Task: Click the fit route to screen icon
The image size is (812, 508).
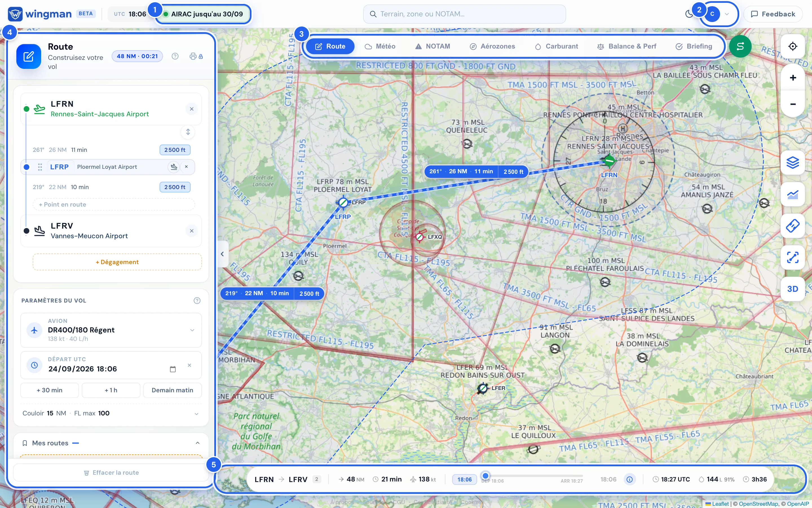Action: pyautogui.click(x=793, y=257)
